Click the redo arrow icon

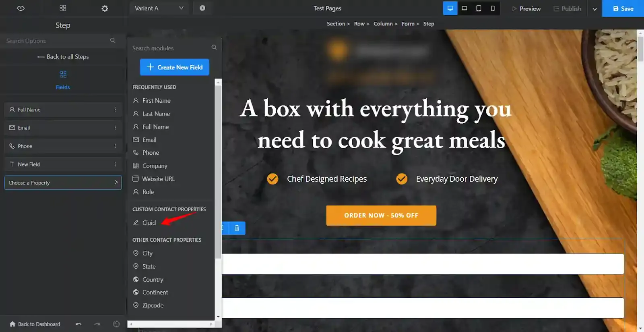97,324
